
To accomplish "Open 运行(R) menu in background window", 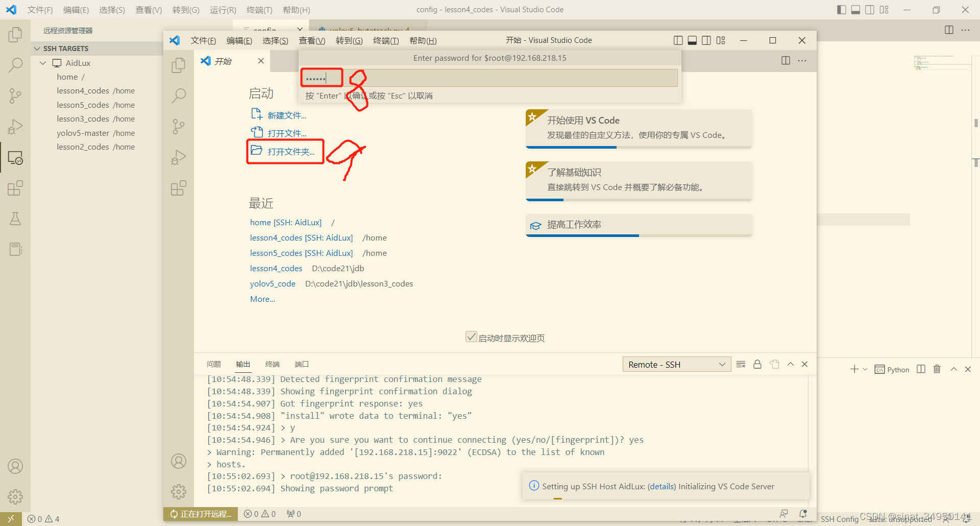I will pyautogui.click(x=223, y=10).
